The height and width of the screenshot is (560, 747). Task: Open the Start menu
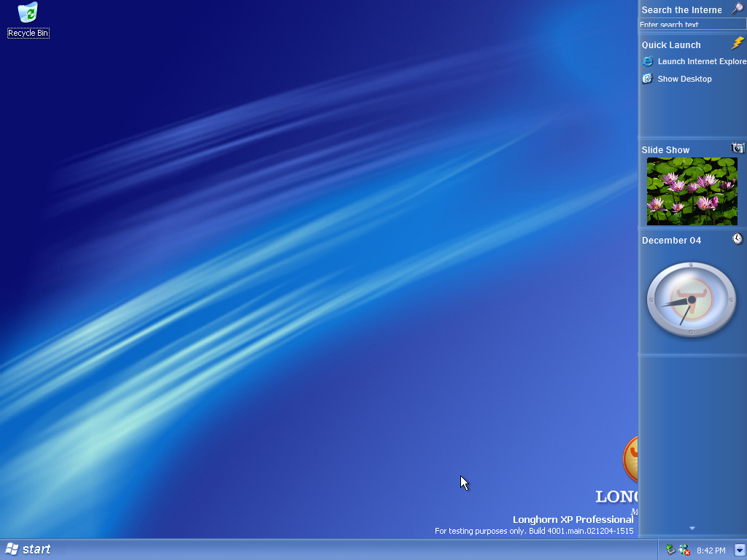[29, 549]
